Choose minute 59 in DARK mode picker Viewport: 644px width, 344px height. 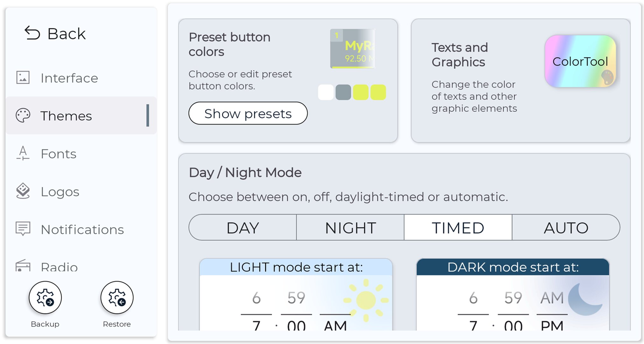coord(513,298)
